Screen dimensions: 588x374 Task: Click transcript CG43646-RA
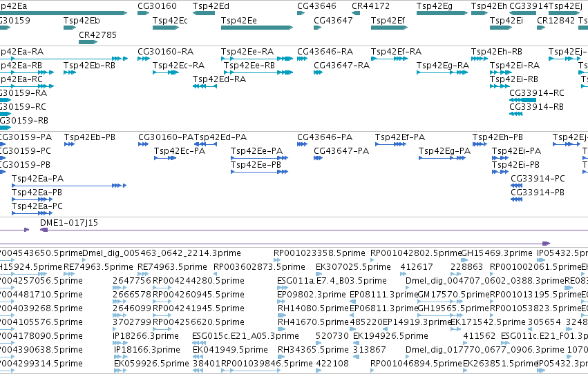point(325,51)
